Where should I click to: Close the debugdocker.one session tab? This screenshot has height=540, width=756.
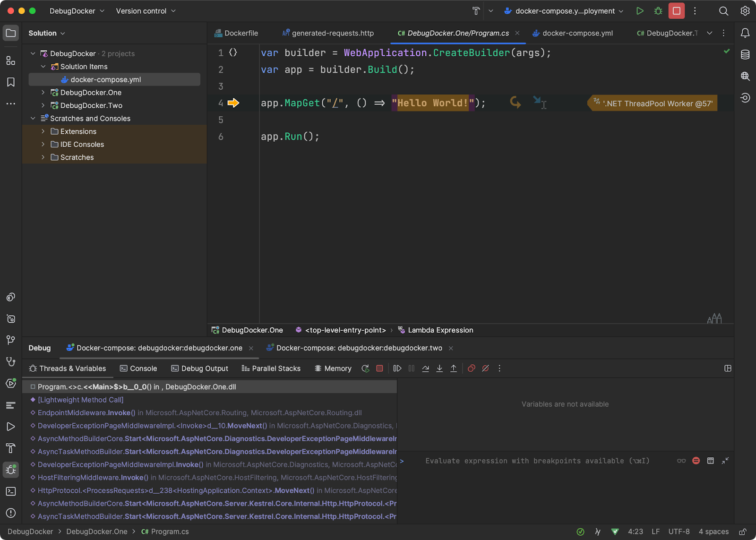point(251,348)
